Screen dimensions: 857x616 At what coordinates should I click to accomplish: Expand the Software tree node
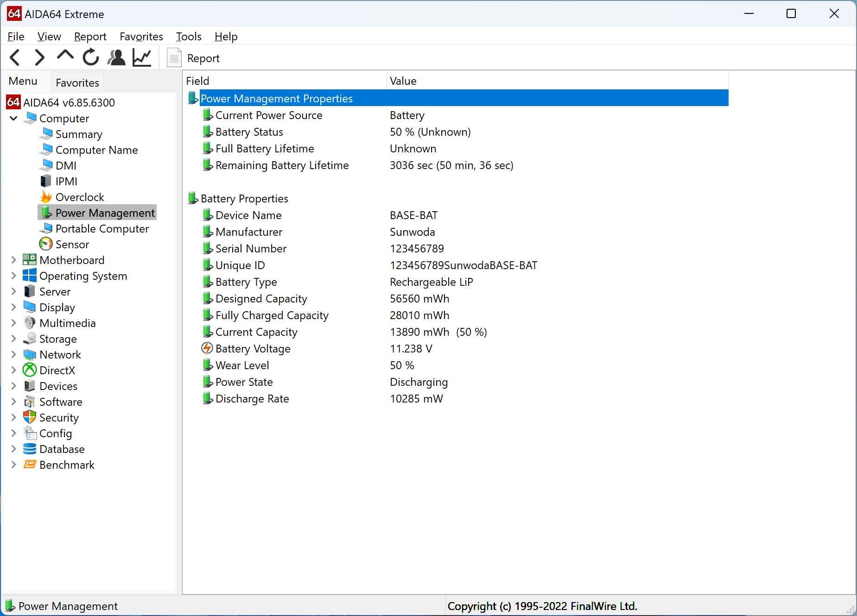[x=13, y=402]
